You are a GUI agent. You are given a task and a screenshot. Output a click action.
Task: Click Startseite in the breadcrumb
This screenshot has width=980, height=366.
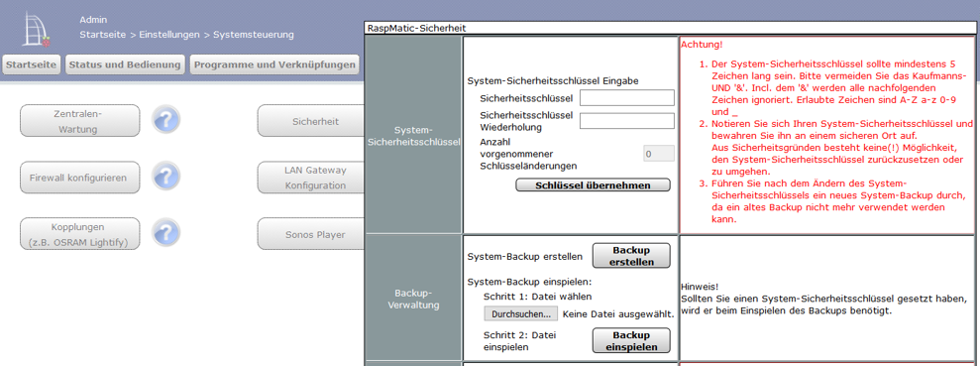[103, 35]
